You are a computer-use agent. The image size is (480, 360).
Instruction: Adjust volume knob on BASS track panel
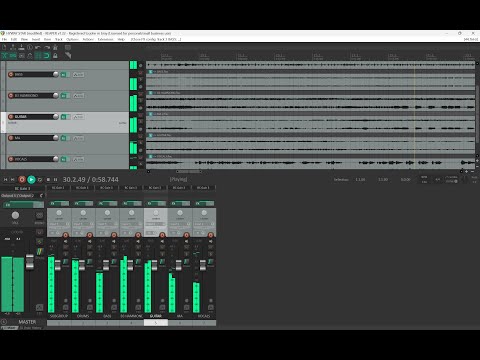(x=56, y=74)
